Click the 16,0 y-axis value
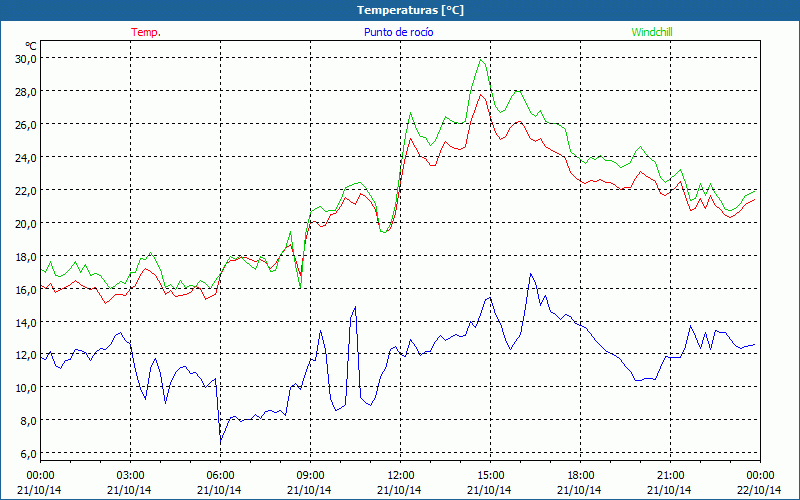This screenshot has width=800, height=500. 26,289
